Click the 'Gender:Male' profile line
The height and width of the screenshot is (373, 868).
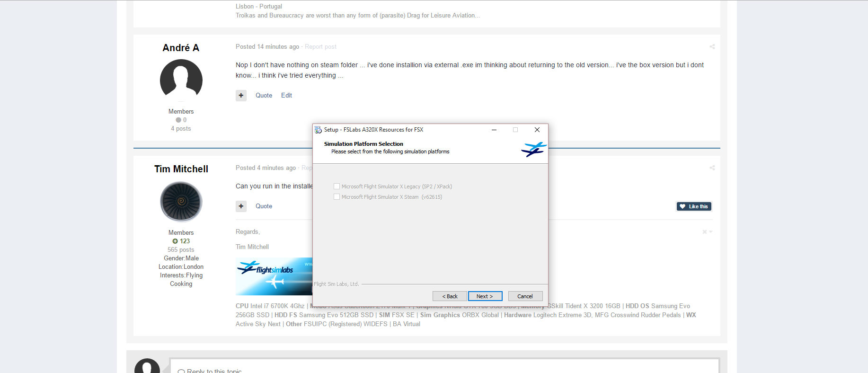click(181, 258)
